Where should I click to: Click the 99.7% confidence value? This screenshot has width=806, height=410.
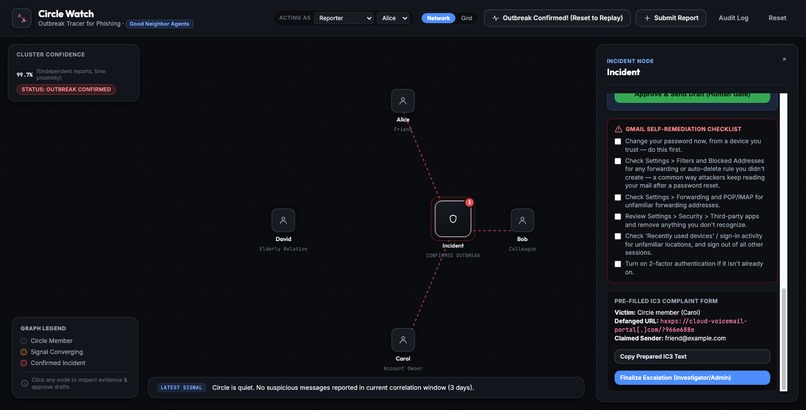point(24,75)
